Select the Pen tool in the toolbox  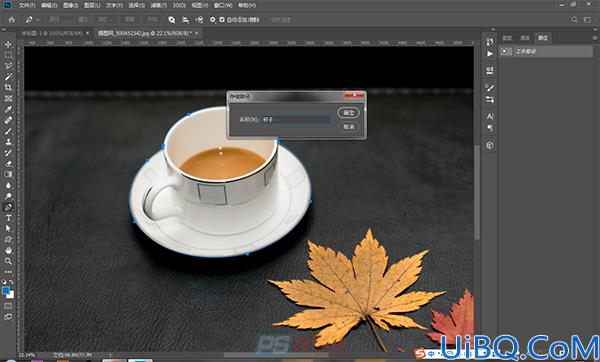pos(8,207)
